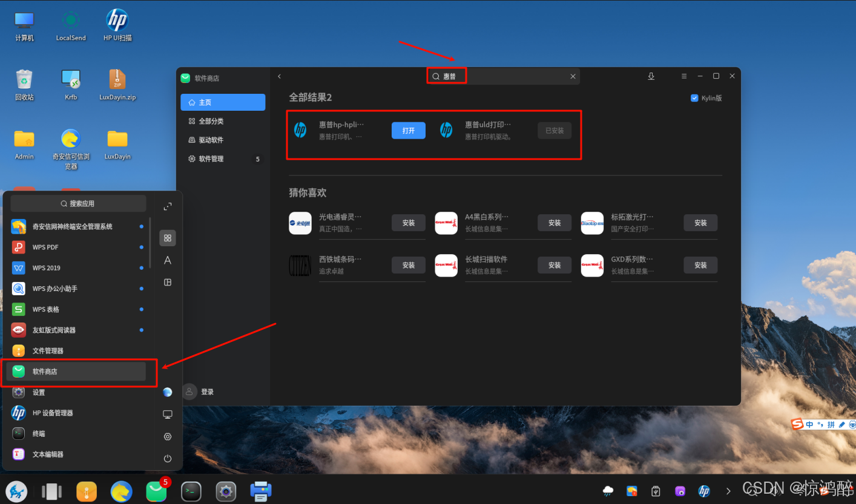Image resolution: width=856 pixels, height=504 pixels.
Task: Expand the start menu to fullscreen
Action: (168, 206)
